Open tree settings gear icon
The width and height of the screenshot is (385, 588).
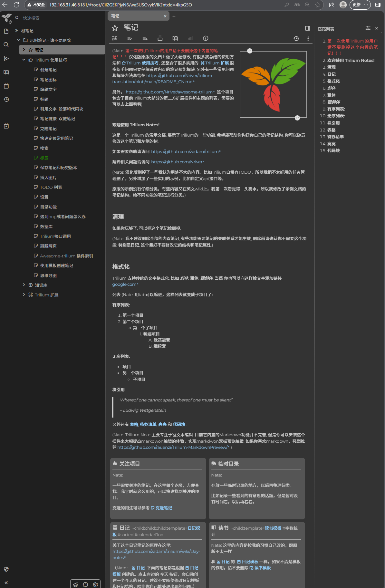[95, 584]
